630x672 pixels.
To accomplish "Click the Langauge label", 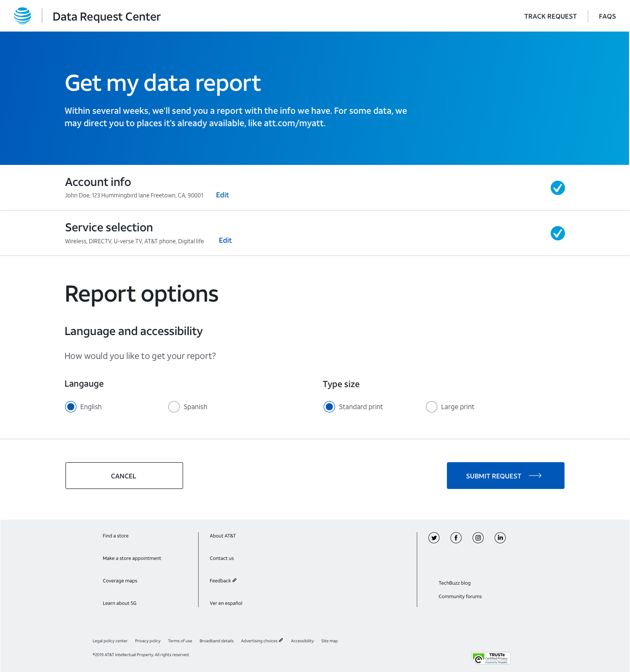I will (x=84, y=384).
